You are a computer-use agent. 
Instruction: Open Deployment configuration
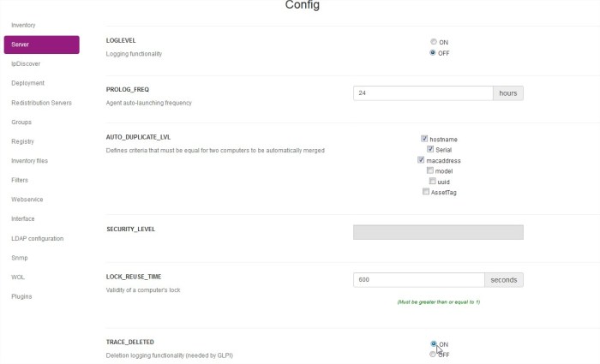(x=27, y=83)
